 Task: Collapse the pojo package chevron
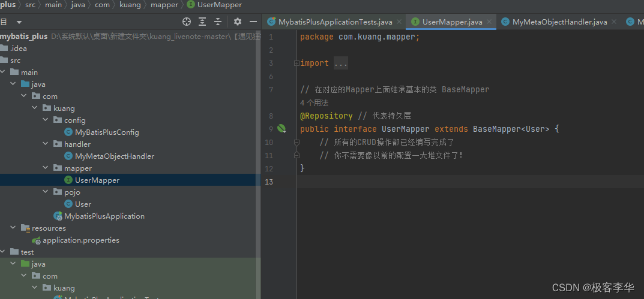[46, 192]
